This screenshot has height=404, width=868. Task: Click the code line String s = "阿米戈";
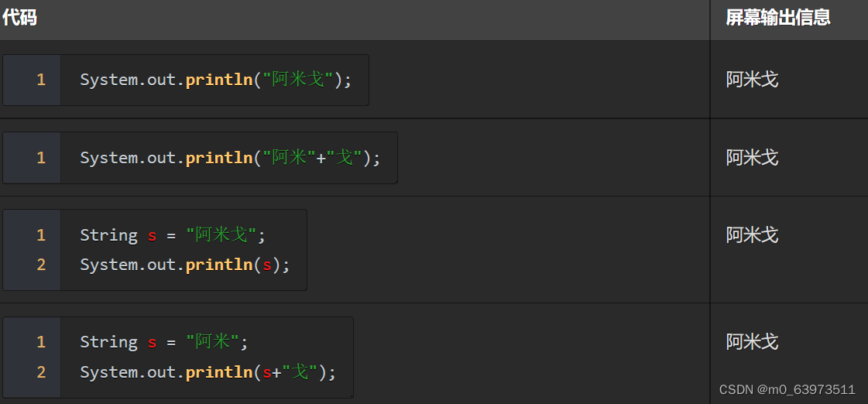coord(173,235)
